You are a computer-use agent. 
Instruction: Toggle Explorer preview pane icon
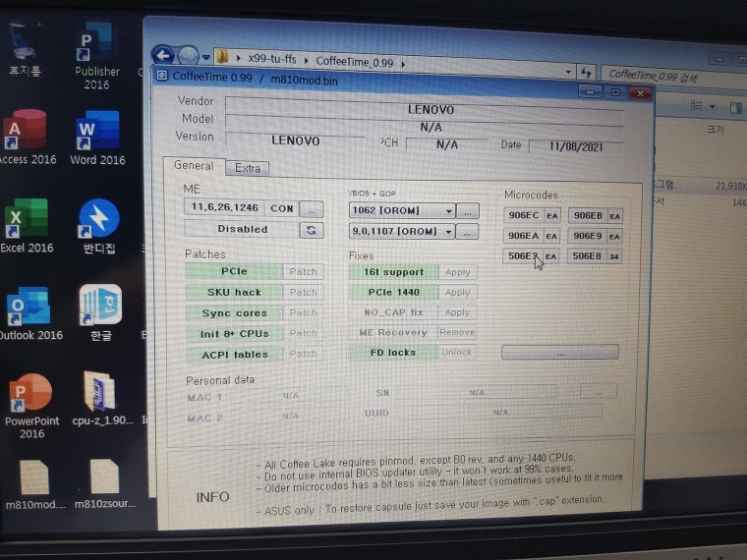click(x=736, y=108)
